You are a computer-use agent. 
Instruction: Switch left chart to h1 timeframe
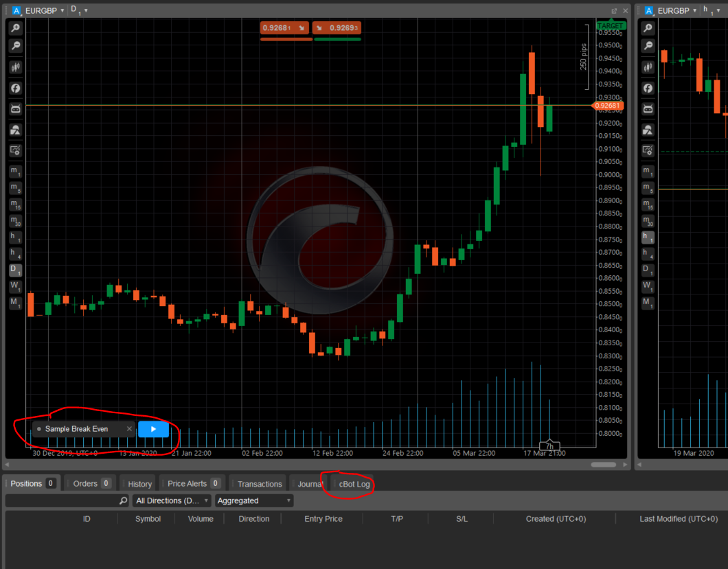click(15, 237)
